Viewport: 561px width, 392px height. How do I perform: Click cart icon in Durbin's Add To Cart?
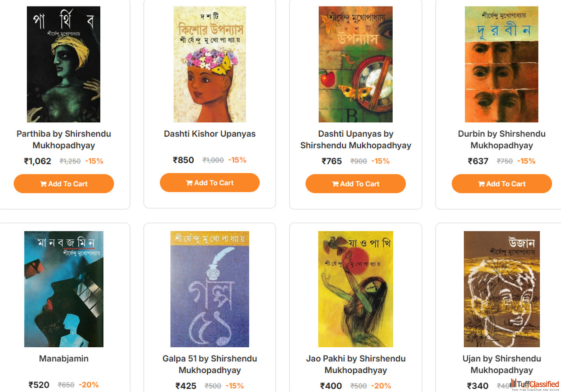(481, 184)
